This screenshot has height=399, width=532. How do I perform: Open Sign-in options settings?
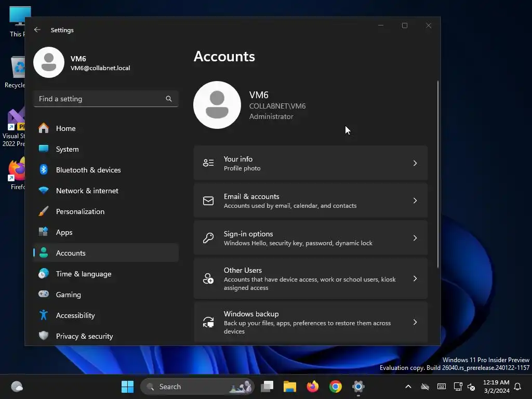tap(311, 238)
